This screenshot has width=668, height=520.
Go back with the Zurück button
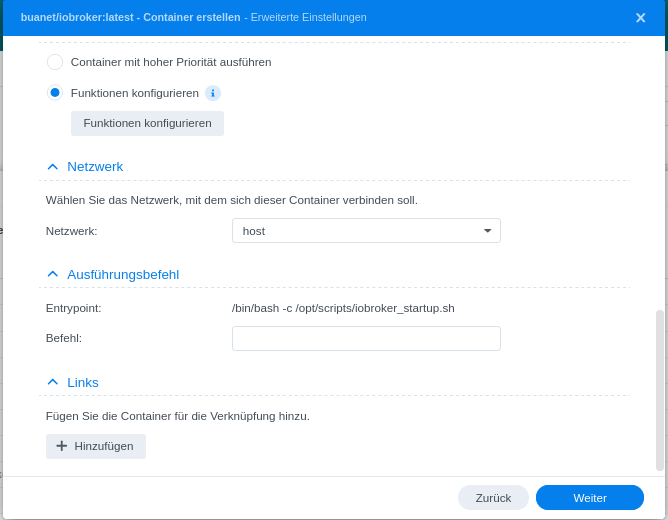click(x=493, y=498)
